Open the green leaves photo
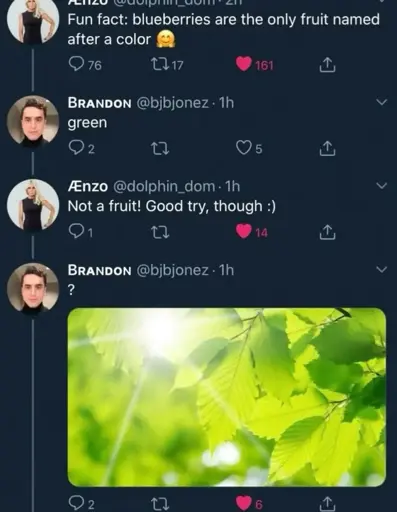The image size is (397, 512). [x=227, y=397]
